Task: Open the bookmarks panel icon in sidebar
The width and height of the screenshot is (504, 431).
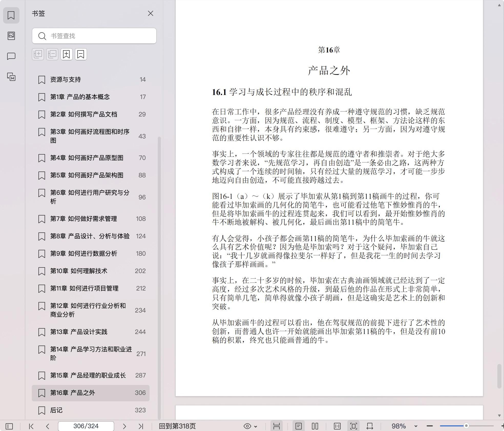Action: pos(11,15)
